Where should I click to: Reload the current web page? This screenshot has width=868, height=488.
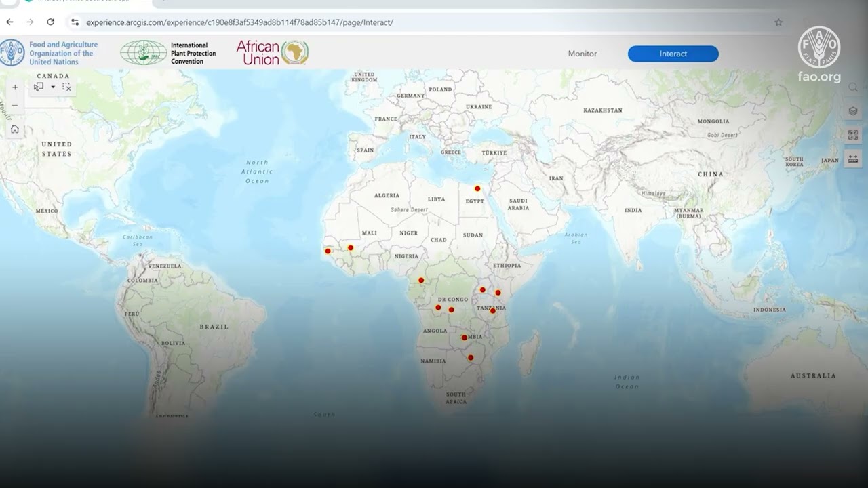[x=50, y=22]
